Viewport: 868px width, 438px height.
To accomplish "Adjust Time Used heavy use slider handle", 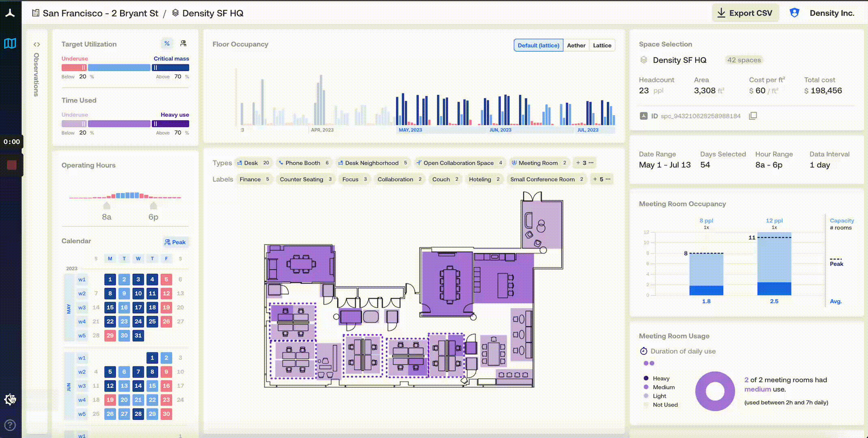I will point(155,124).
